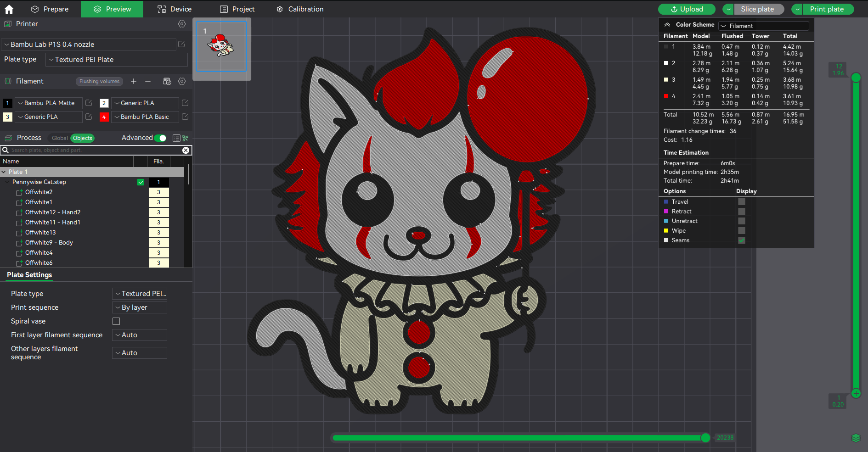
Task: Collapse the Color Scheme panel
Action: (667, 25)
